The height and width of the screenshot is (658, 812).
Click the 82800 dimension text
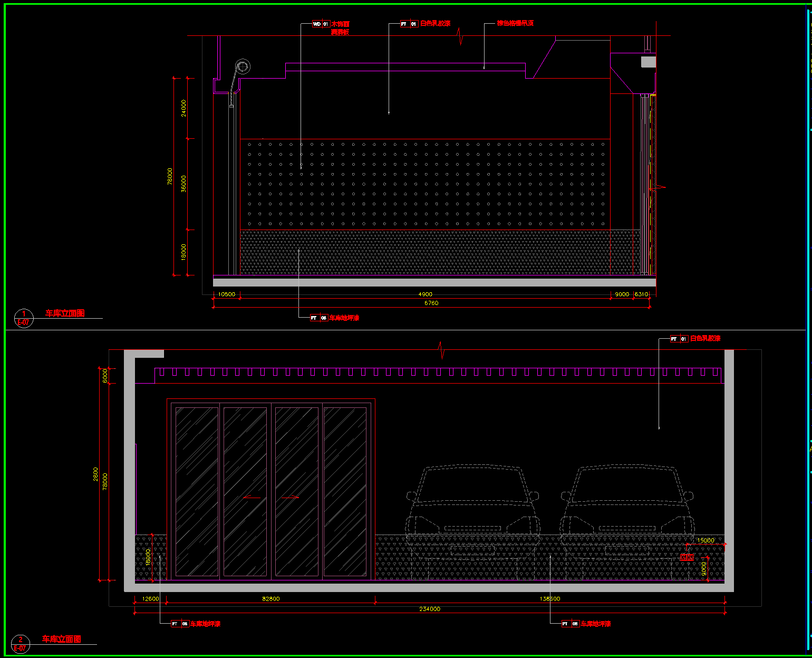pos(270,599)
